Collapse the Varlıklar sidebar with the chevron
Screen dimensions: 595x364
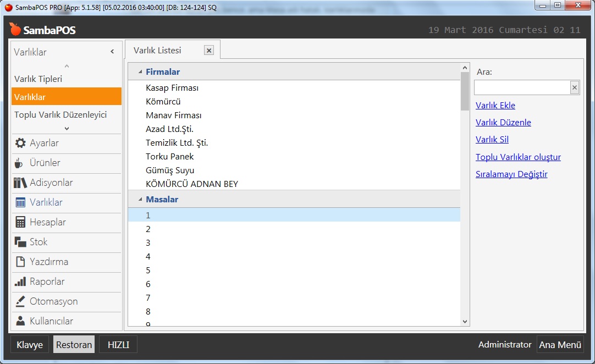(x=112, y=52)
